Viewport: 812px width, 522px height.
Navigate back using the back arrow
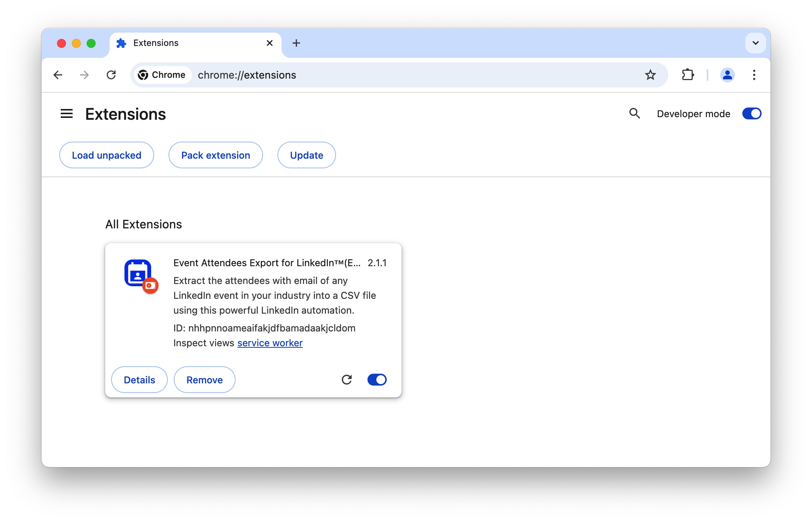point(58,75)
